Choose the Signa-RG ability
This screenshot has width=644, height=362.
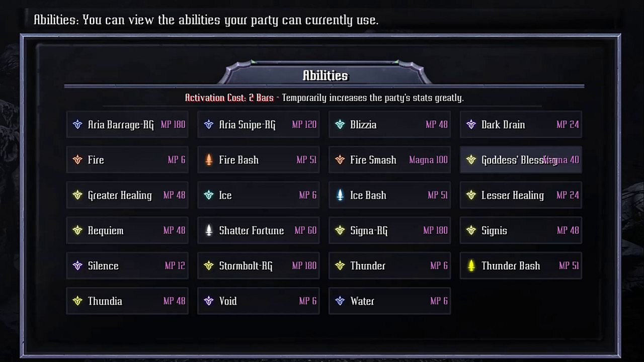click(389, 230)
